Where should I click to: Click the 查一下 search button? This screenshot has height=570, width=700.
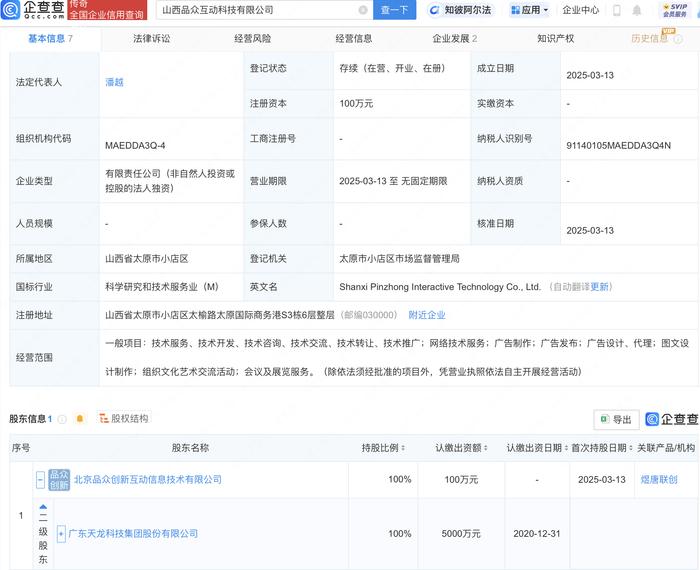tap(394, 10)
